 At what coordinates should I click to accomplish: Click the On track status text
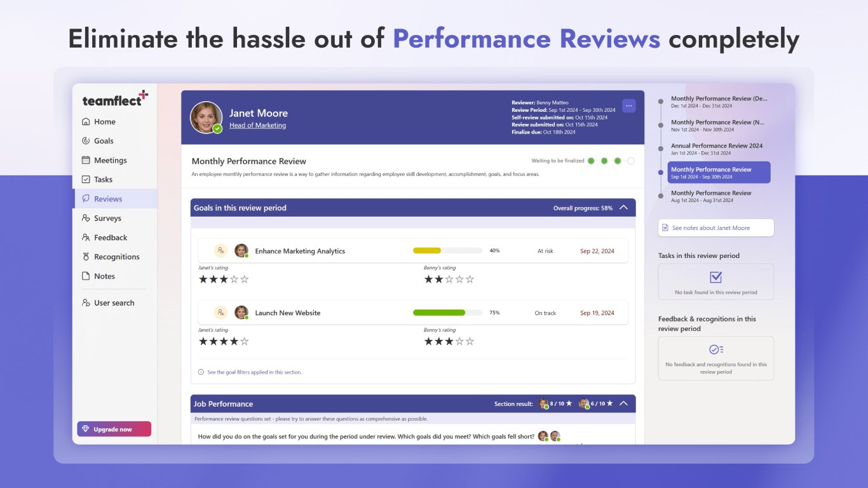click(545, 313)
